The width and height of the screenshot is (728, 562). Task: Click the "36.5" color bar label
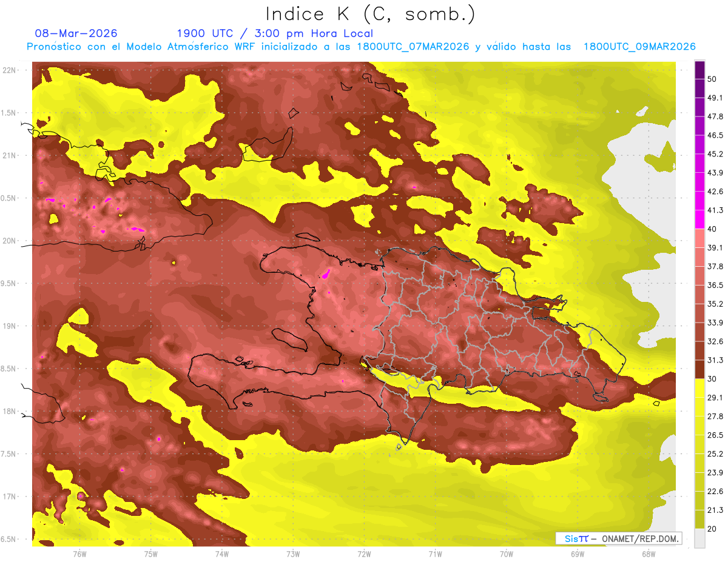[715, 286]
